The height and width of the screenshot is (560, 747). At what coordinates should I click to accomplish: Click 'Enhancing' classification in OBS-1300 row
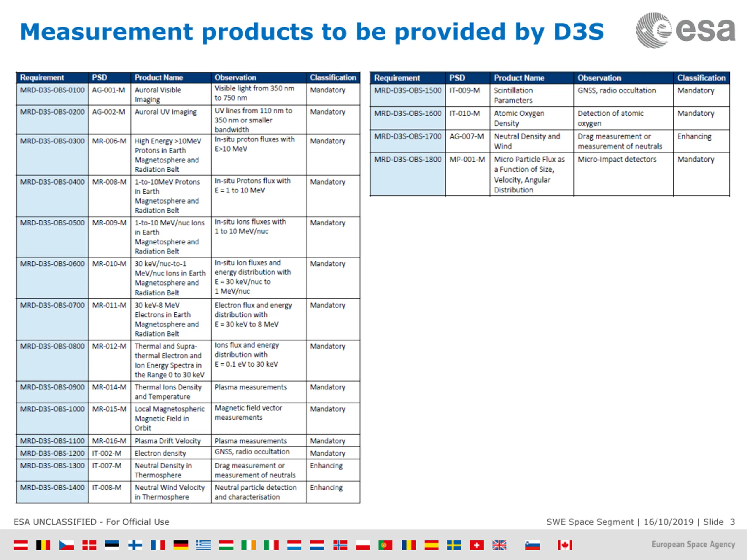(x=326, y=466)
